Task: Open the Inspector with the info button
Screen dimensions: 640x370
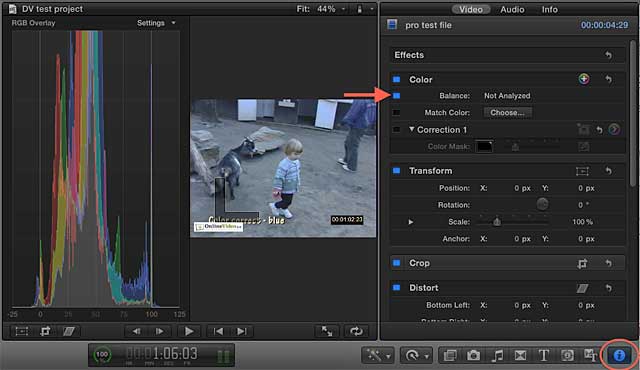Action: click(x=619, y=355)
